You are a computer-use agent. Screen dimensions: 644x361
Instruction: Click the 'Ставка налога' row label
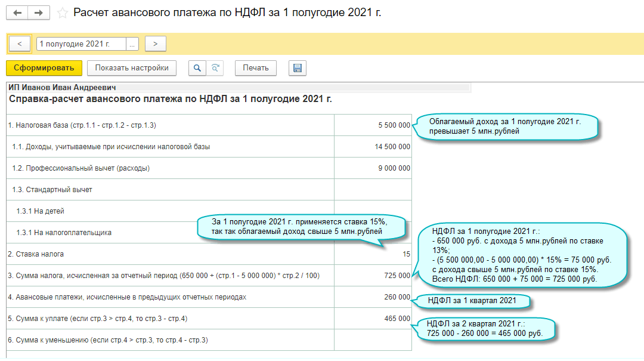pyautogui.click(x=36, y=254)
